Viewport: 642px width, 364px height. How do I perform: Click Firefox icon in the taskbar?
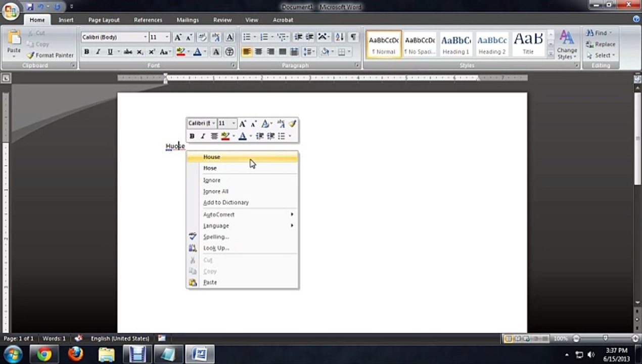(75, 354)
